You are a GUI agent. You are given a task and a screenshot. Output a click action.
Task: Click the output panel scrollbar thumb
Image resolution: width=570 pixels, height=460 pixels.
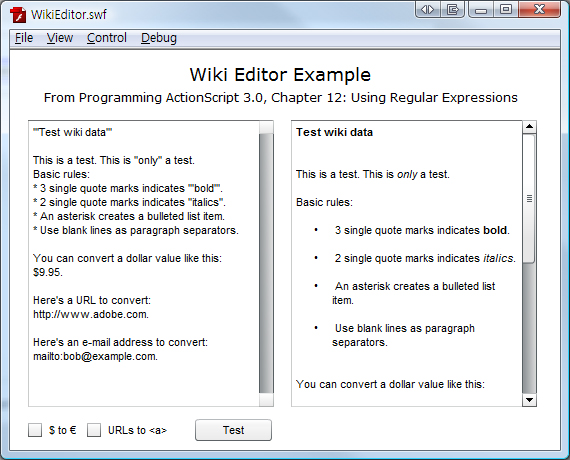(529, 198)
